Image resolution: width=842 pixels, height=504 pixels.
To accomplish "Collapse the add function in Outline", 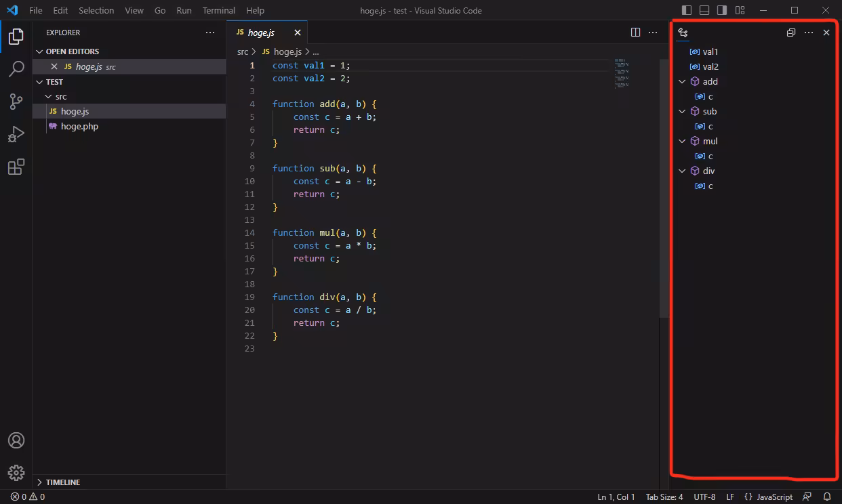I will (683, 81).
